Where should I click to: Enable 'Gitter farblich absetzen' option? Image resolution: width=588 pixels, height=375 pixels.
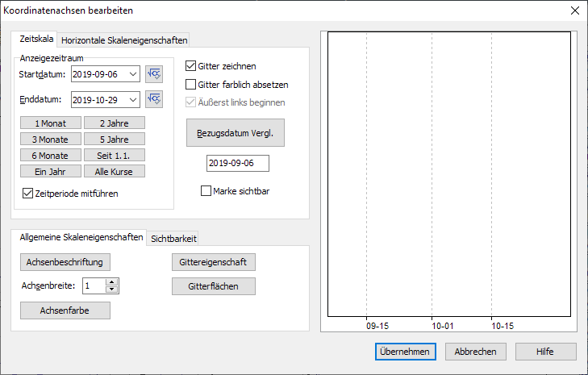tap(192, 84)
